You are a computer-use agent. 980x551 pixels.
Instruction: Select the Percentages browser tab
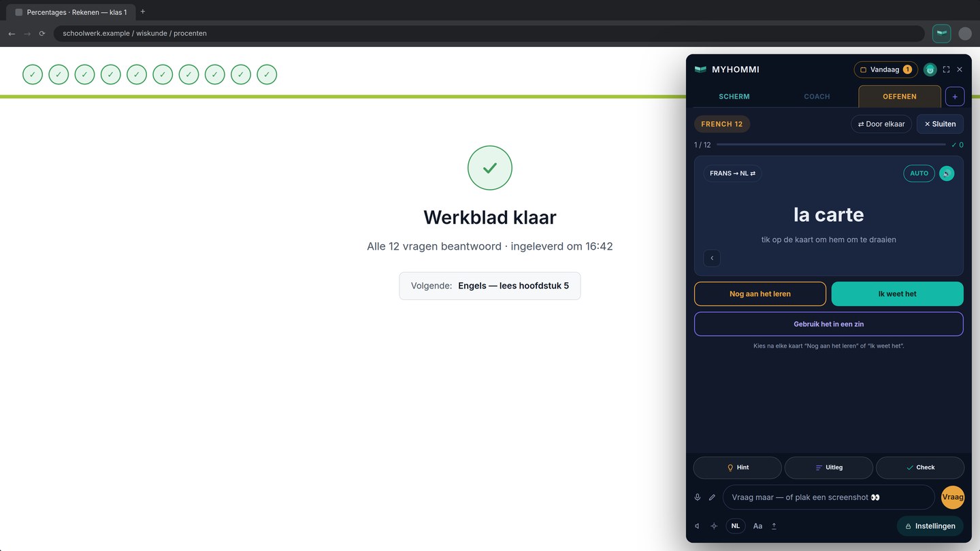pos(71,12)
